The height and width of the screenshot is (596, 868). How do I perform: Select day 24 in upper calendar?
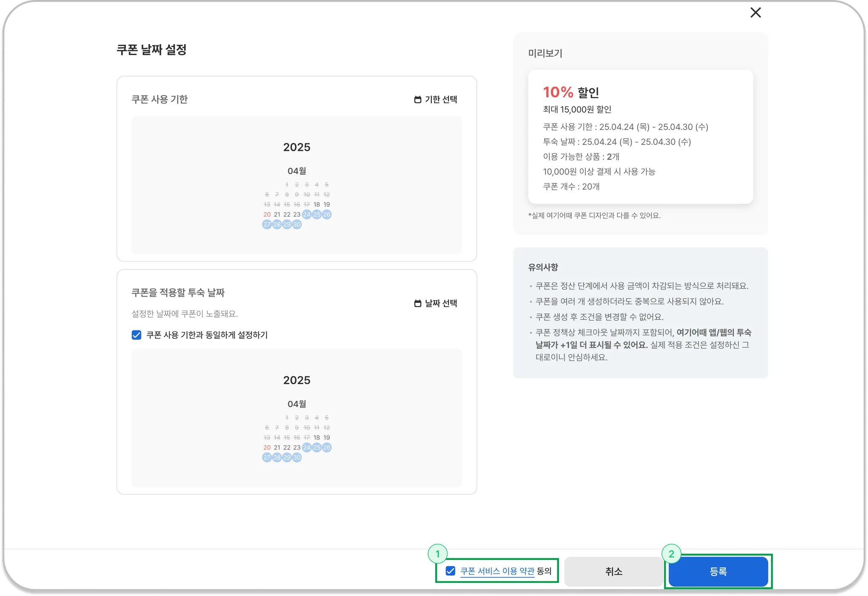(307, 215)
